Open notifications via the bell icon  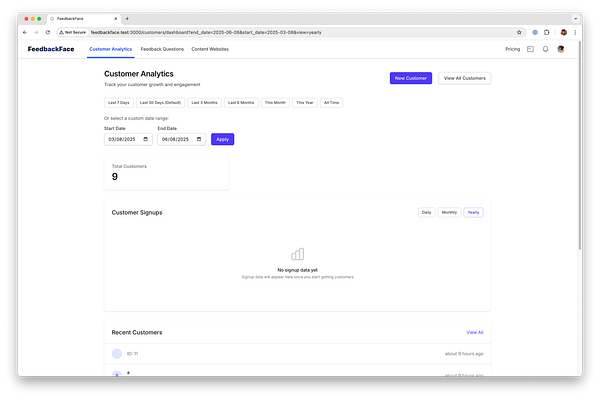(546, 49)
